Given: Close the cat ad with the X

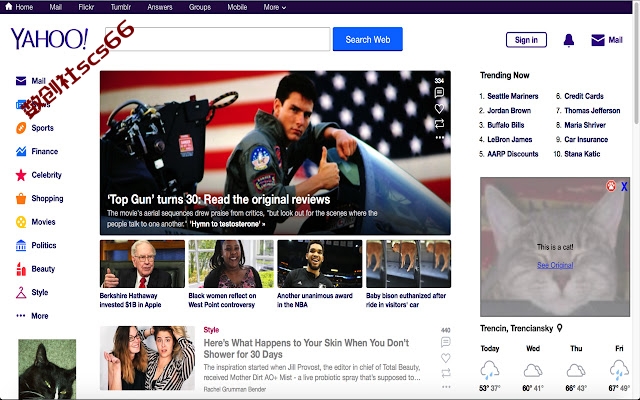Looking at the screenshot, I should point(624,187).
